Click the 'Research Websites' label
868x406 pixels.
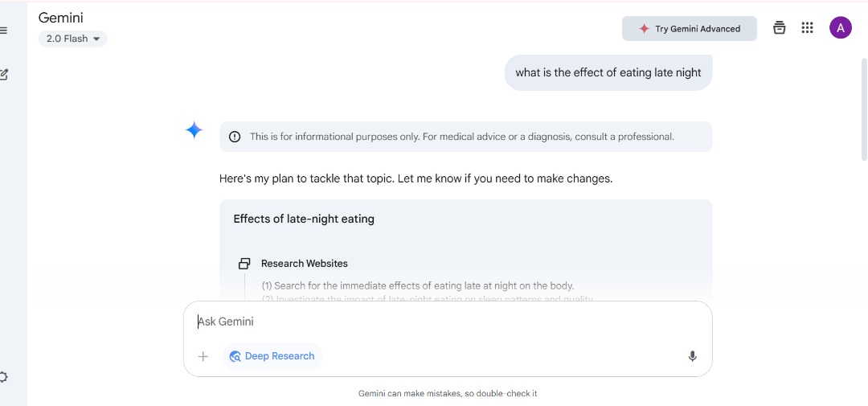point(305,264)
